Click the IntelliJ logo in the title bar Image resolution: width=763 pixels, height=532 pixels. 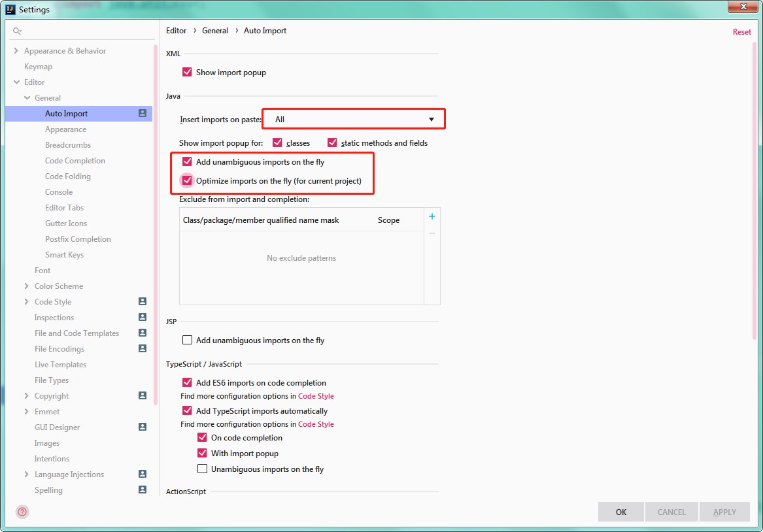[10, 9]
